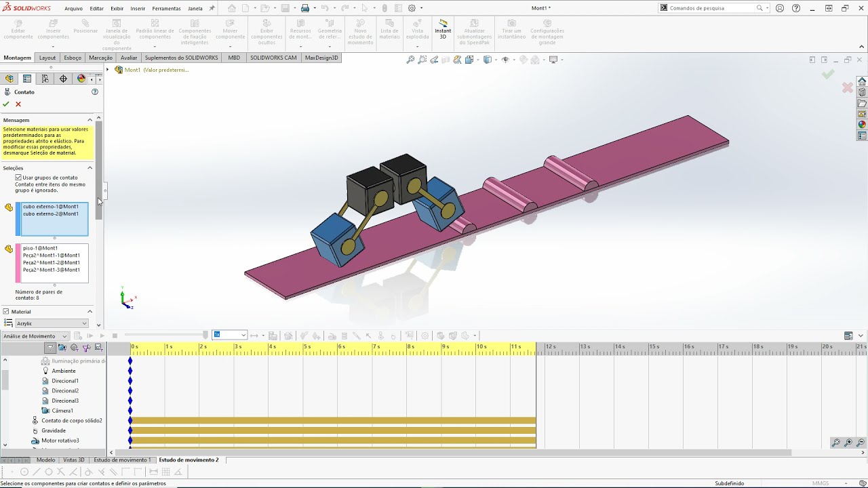868x488 pixels.
Task: Open the DisplayManager color wheel tab
Action: (x=81, y=79)
